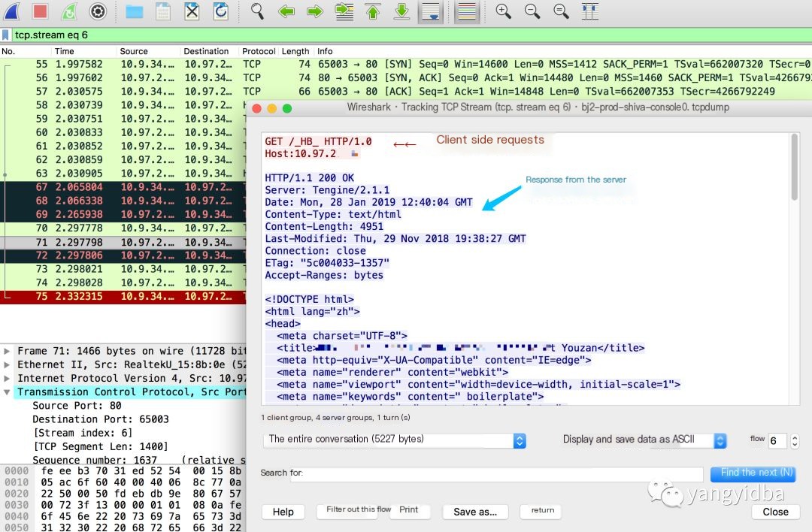The width and height of the screenshot is (812, 532).
Task: Sort packets by the No. column
Action: (x=8, y=51)
